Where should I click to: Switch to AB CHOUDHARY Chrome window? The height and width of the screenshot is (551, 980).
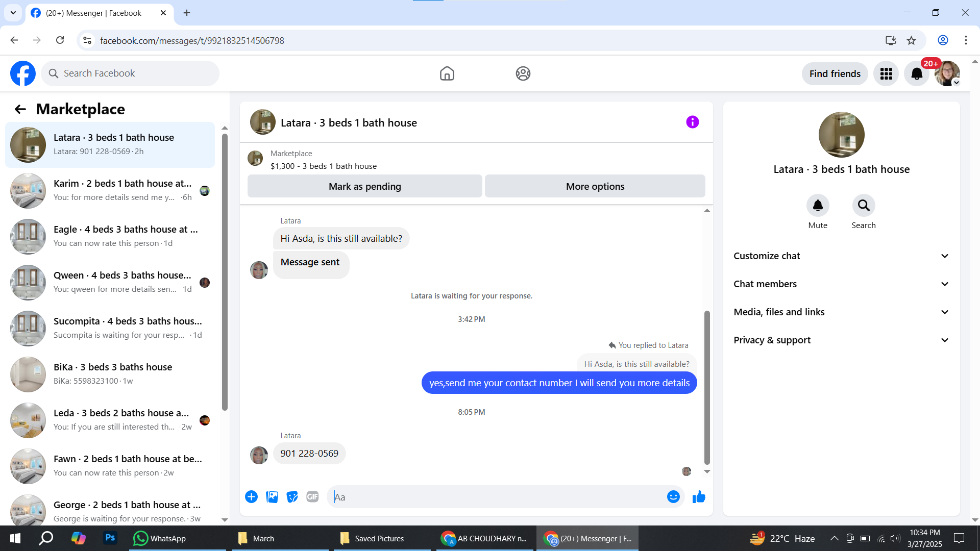click(x=484, y=538)
